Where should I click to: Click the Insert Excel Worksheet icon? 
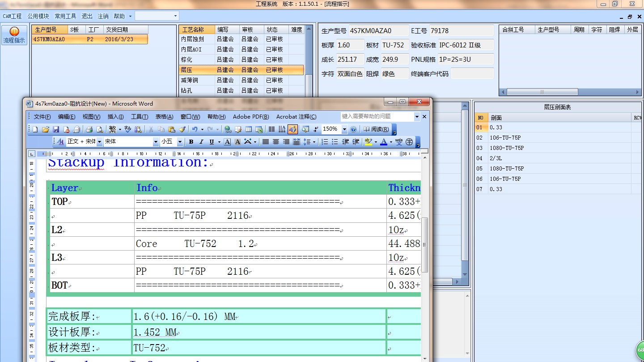pos(258,129)
